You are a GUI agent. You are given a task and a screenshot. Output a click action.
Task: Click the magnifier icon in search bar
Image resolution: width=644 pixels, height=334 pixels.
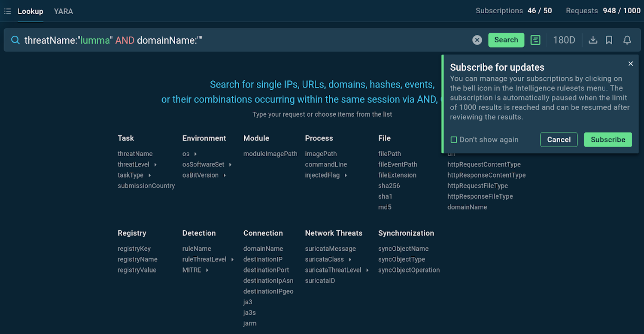(x=15, y=40)
